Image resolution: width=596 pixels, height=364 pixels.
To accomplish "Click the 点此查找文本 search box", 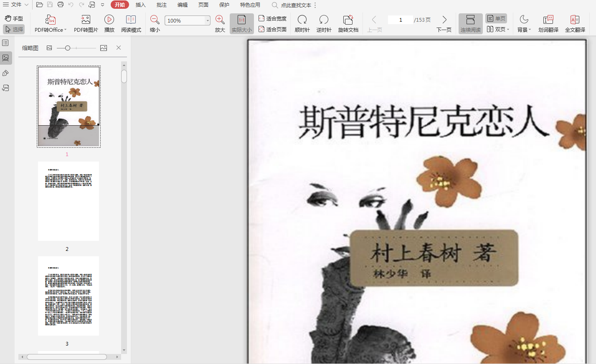I will (x=296, y=5).
